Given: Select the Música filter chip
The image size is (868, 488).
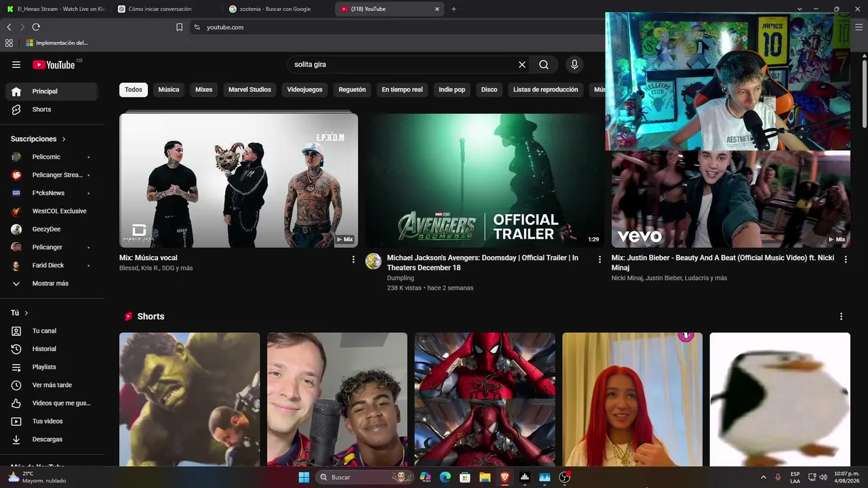Looking at the screenshot, I should [x=169, y=89].
